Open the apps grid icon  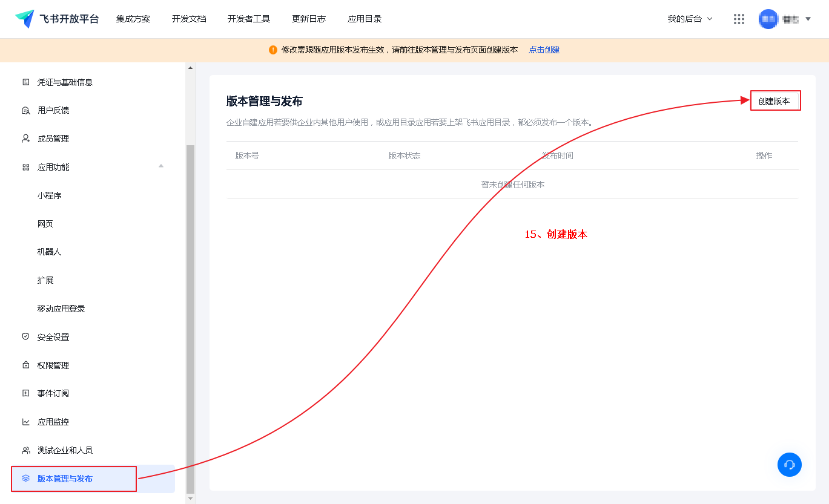pos(739,19)
